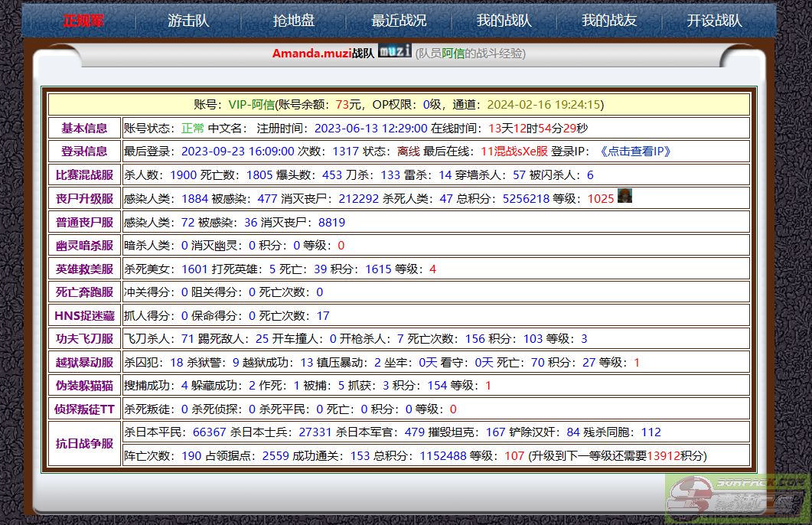Screen dimensions: 812x525
Task: Click the level badge icon beside 1025
Action: coord(624,197)
